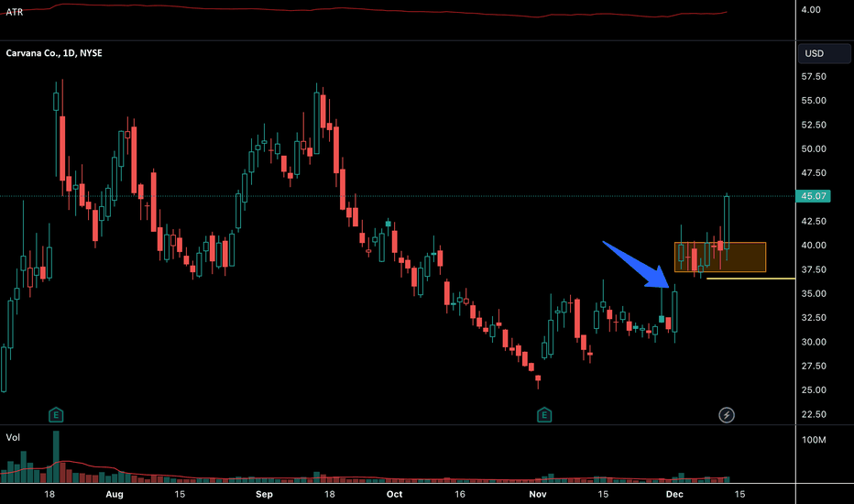Click the 42.50 price axis label
Screen dimensions: 854x504
(814, 221)
